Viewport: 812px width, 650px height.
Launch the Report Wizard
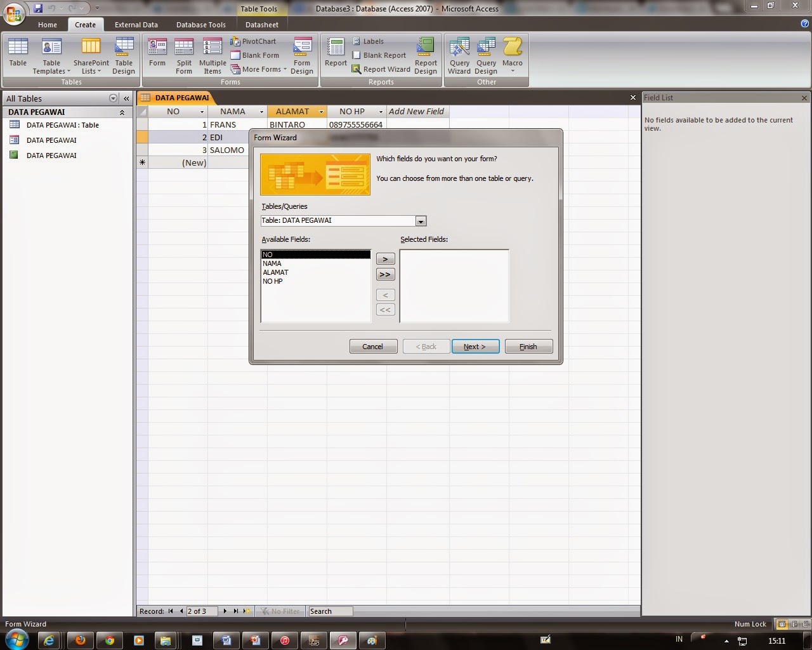point(381,69)
